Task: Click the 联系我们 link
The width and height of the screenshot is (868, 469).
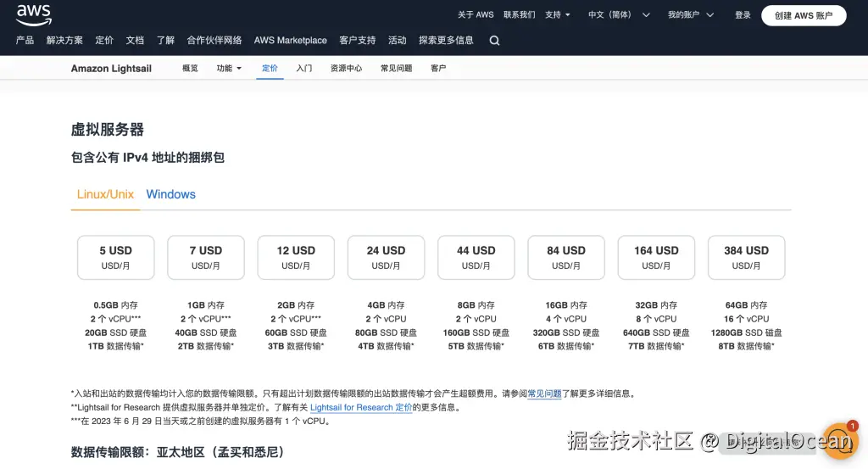Action: point(520,15)
